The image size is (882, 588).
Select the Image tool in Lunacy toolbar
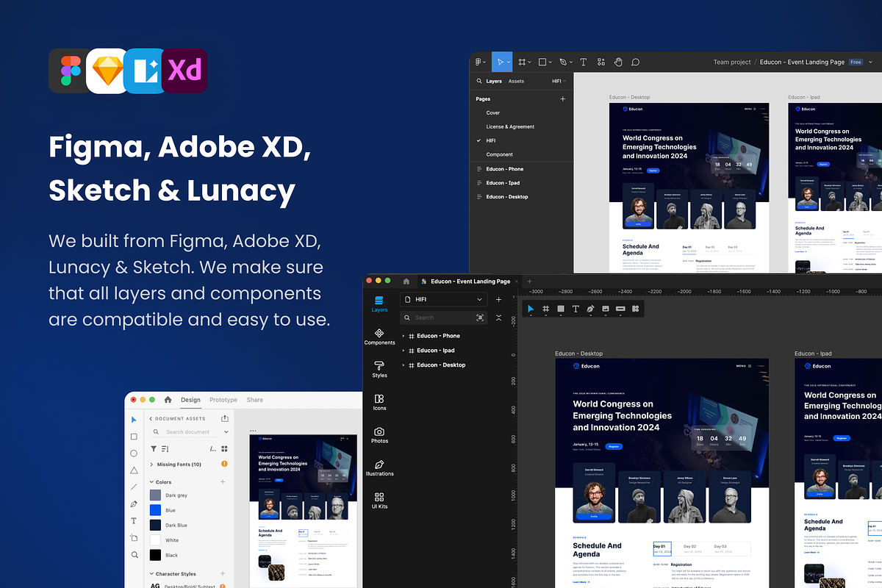(606, 309)
